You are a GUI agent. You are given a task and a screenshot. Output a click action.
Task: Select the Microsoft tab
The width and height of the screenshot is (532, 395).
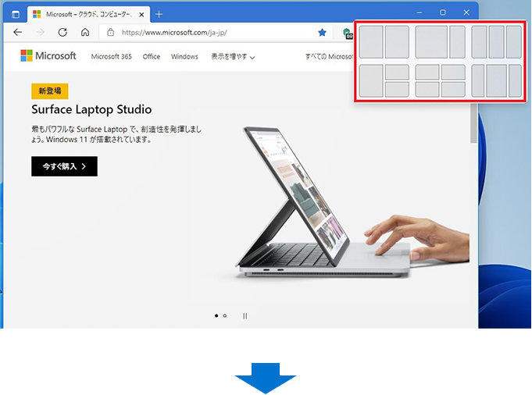coord(89,14)
